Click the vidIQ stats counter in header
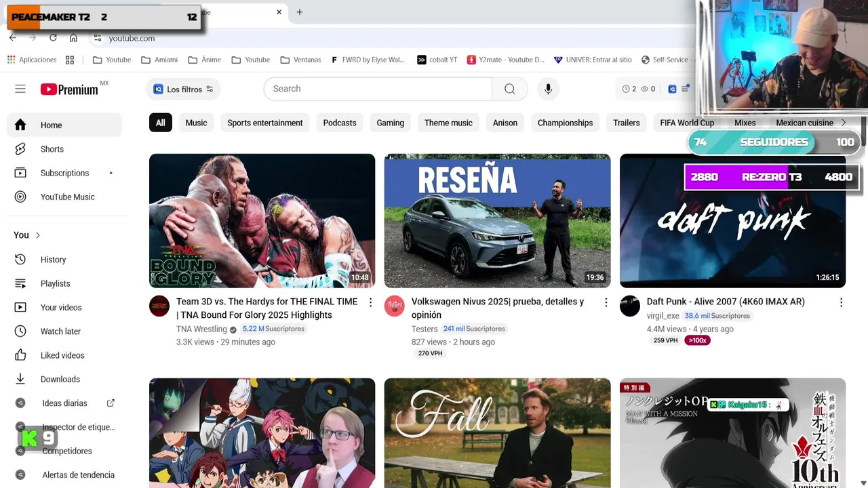868x488 pixels. point(639,89)
